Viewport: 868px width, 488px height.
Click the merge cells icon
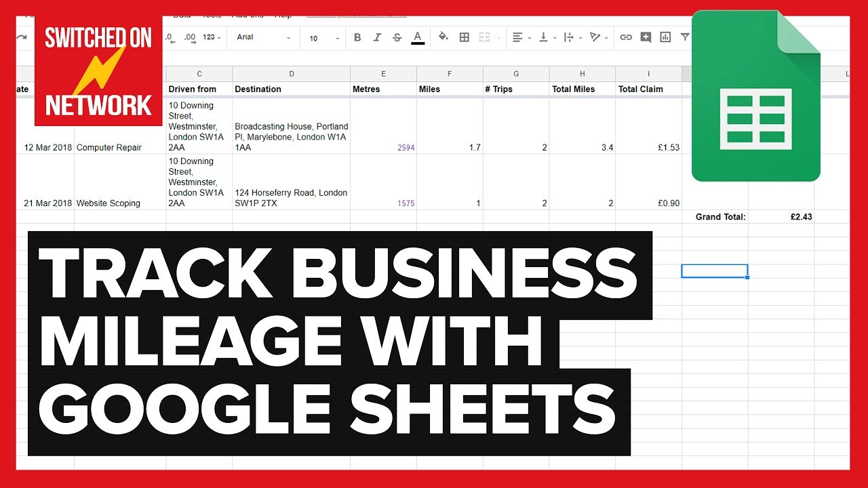484,37
